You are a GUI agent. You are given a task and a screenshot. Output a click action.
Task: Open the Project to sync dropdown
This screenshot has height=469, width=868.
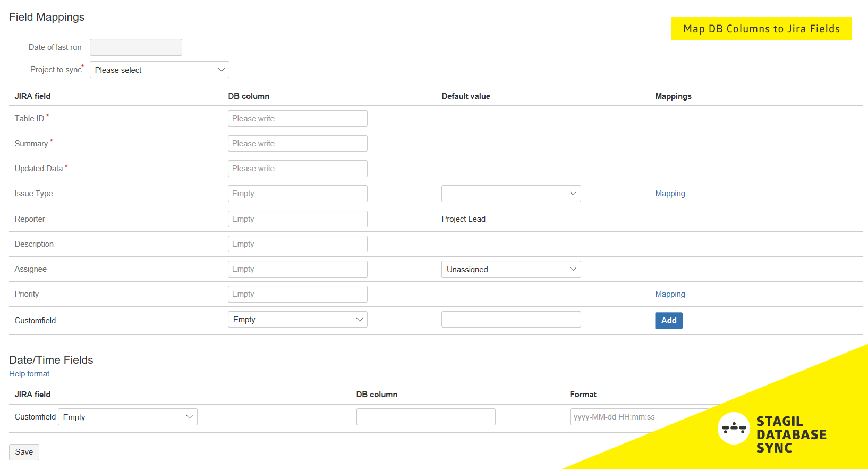[159, 70]
